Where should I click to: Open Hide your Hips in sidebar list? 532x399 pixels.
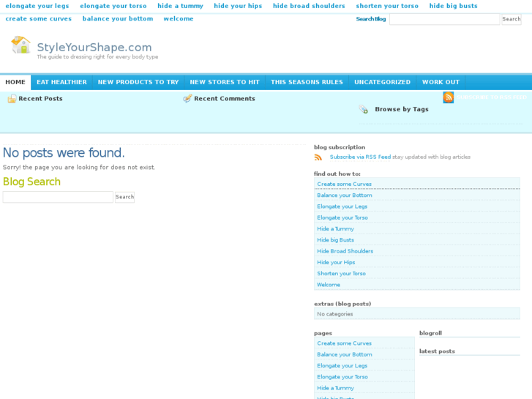[336, 263]
